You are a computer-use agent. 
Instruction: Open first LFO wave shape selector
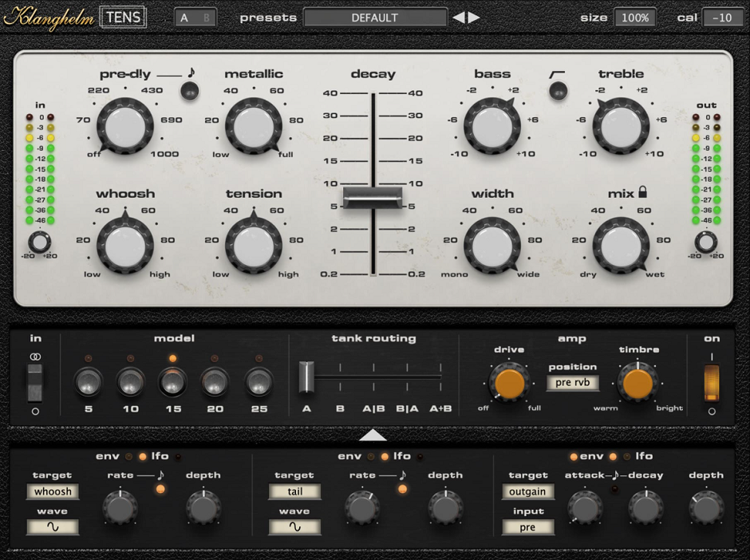pos(53,527)
